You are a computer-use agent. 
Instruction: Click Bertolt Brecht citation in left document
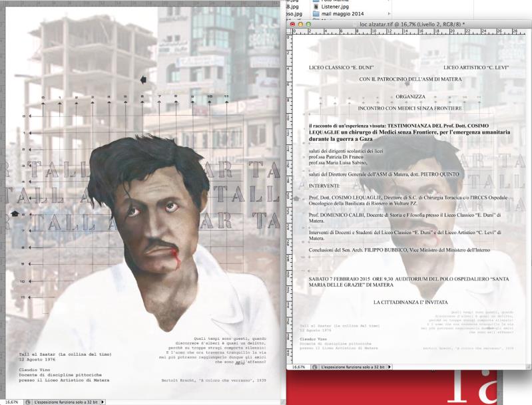coord(214,380)
